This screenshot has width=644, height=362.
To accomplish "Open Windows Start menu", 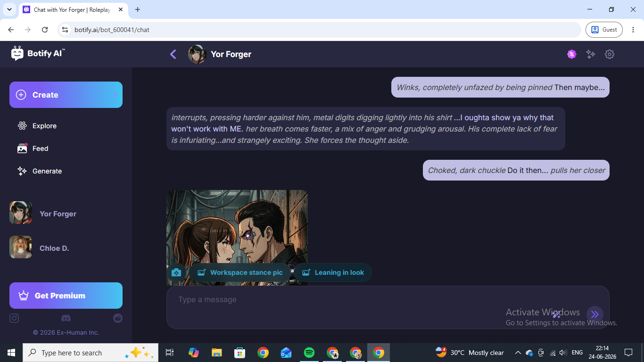I will 11,353.
